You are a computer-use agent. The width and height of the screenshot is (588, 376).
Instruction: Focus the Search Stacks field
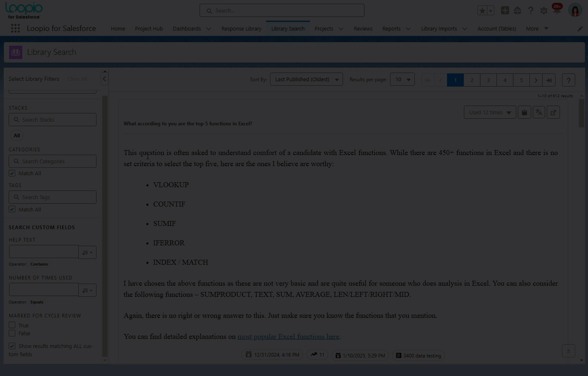click(x=52, y=120)
